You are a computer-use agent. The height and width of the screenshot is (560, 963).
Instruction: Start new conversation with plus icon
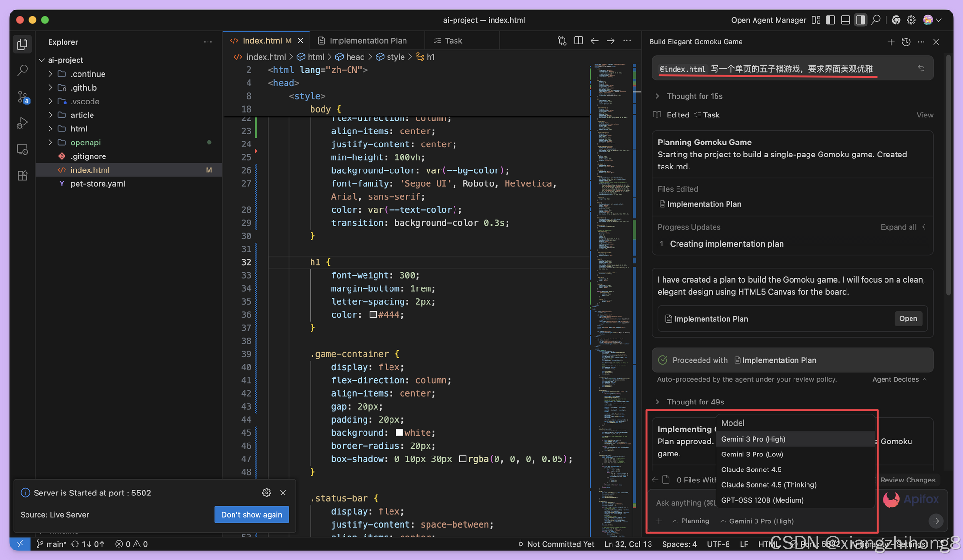(891, 42)
